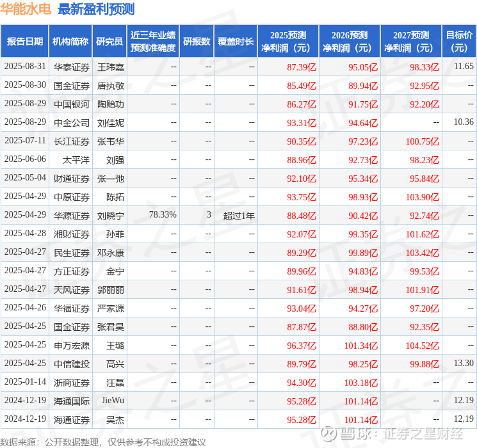Click analyst name 刘晓宁
477x448 pixels.
tap(111, 216)
